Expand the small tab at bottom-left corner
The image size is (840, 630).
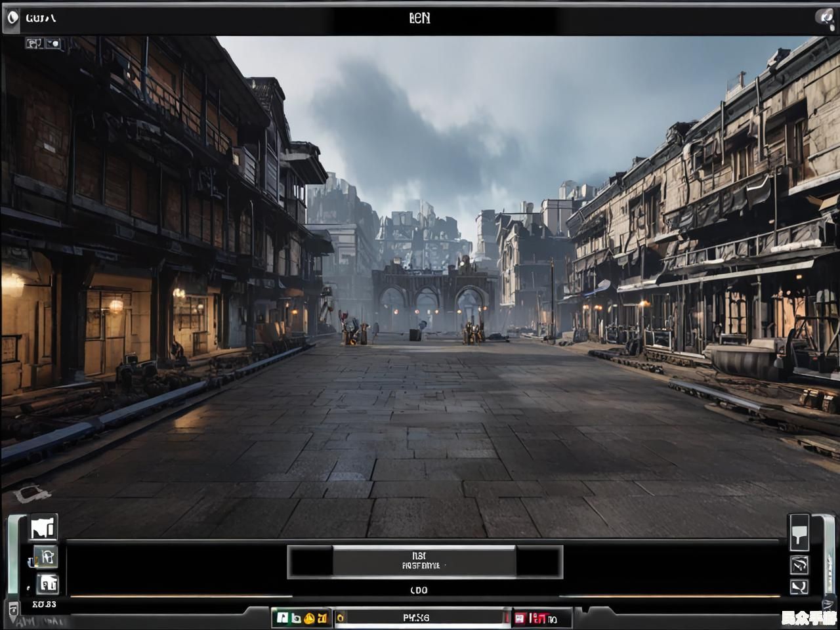pos(13,607)
